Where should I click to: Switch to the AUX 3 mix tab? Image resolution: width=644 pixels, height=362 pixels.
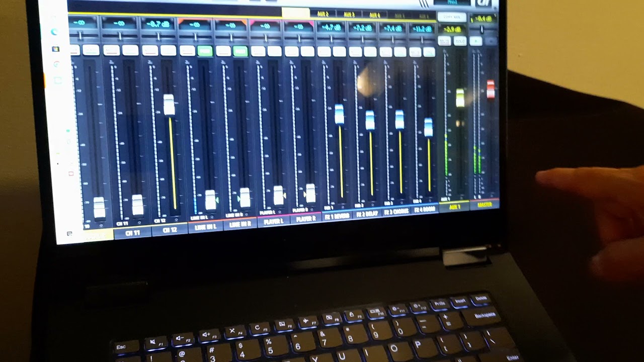point(349,15)
